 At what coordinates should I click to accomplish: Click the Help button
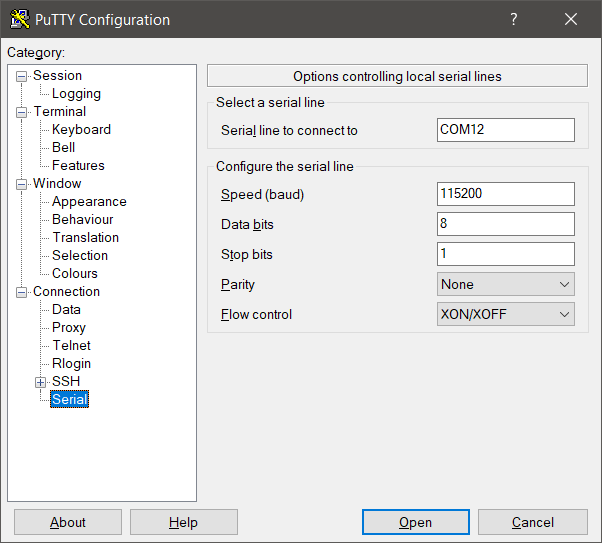pyautogui.click(x=184, y=522)
